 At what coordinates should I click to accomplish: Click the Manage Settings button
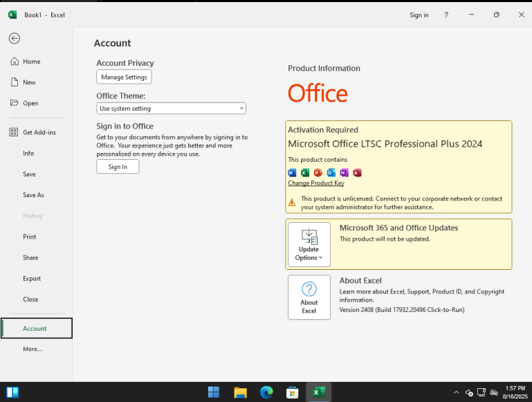tap(124, 77)
